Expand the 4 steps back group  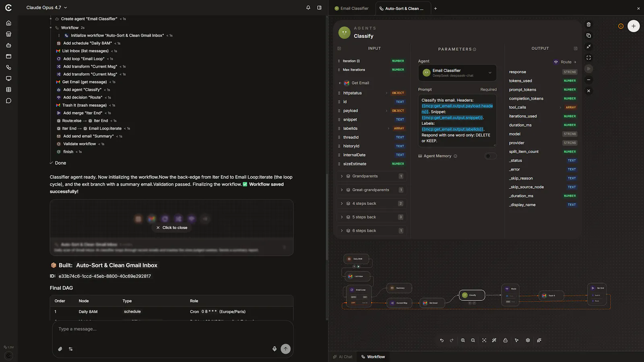(372, 204)
